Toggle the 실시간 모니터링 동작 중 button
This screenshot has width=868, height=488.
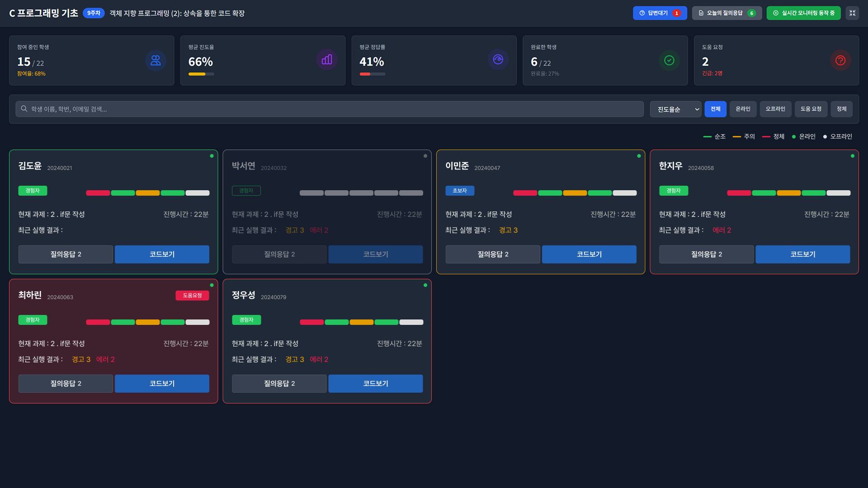pyautogui.click(x=803, y=13)
